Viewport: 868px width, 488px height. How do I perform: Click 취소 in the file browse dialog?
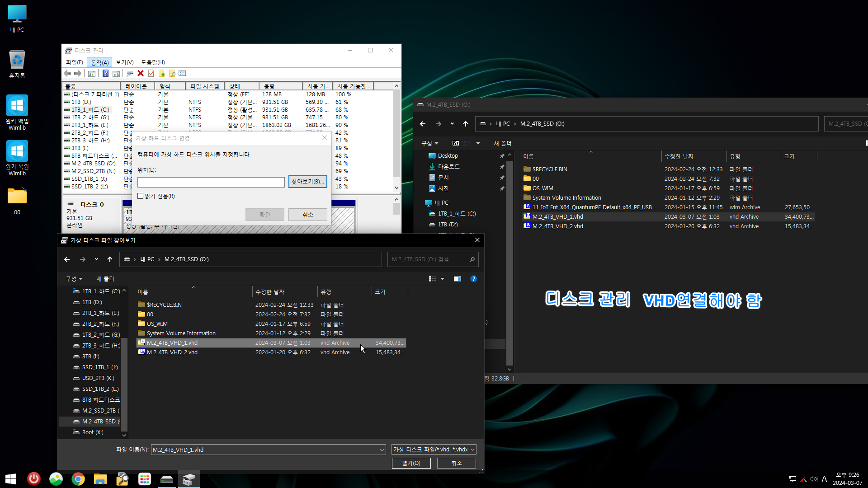[456, 463]
